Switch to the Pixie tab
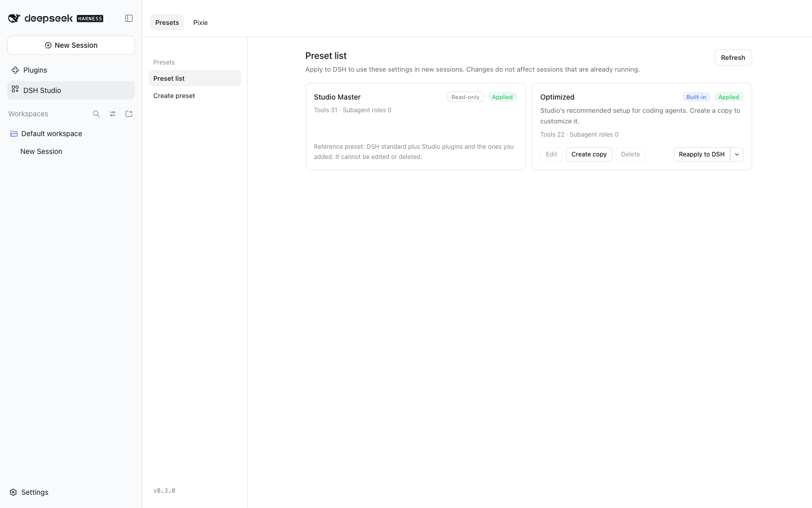 pyautogui.click(x=200, y=22)
